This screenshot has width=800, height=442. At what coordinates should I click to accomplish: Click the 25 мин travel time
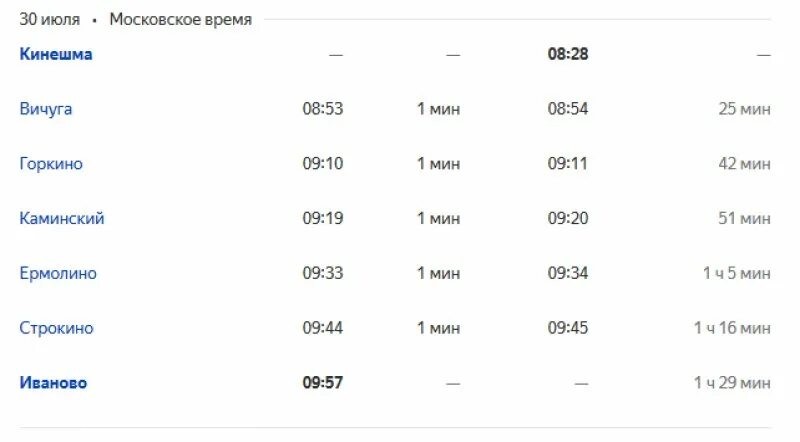point(744,109)
